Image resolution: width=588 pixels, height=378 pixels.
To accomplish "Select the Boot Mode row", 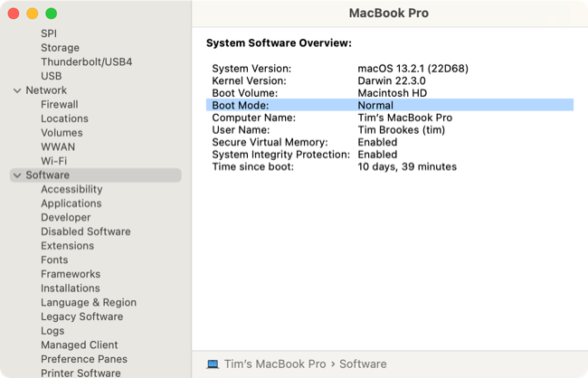I will coord(389,105).
